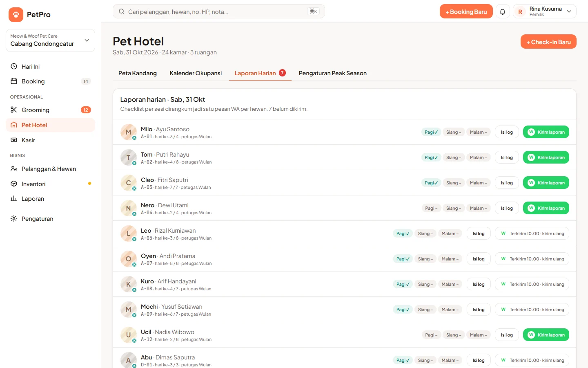Click the text "Oyen · Andi Pratama"
The height and width of the screenshot is (368, 588).
click(168, 256)
